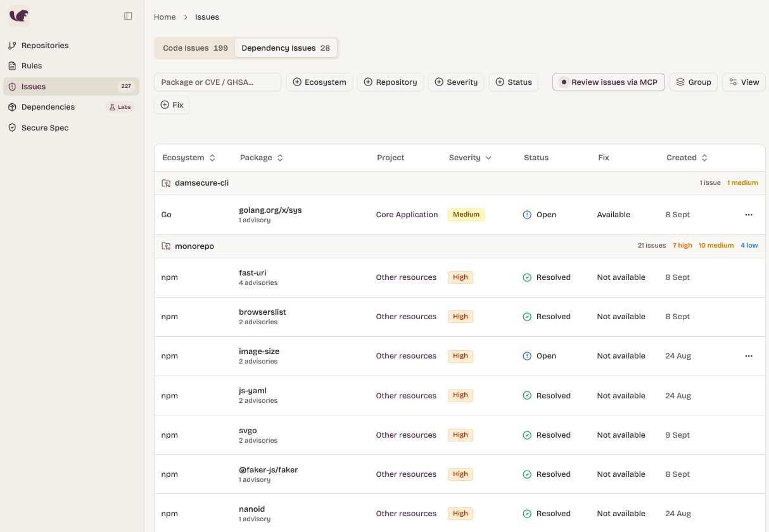Click the Project column header
Viewport: 769px width, 532px height.
[390, 158]
